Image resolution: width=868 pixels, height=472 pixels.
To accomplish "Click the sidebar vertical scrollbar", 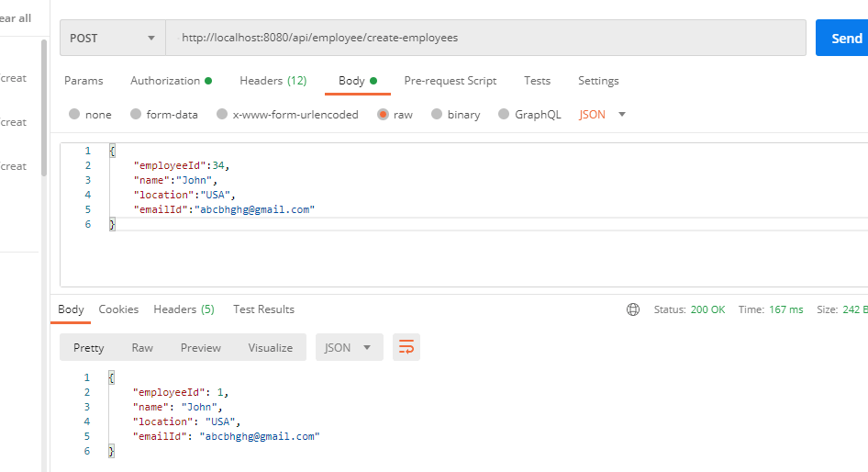I will tap(44, 108).
